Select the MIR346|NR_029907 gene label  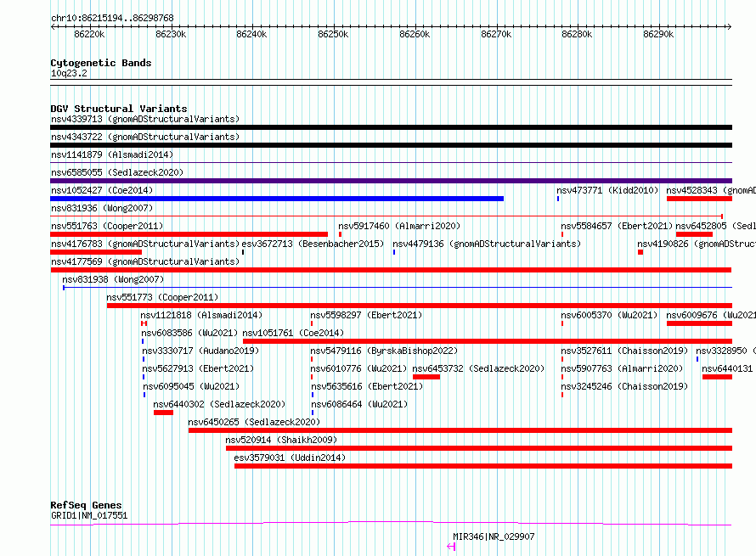494,536
